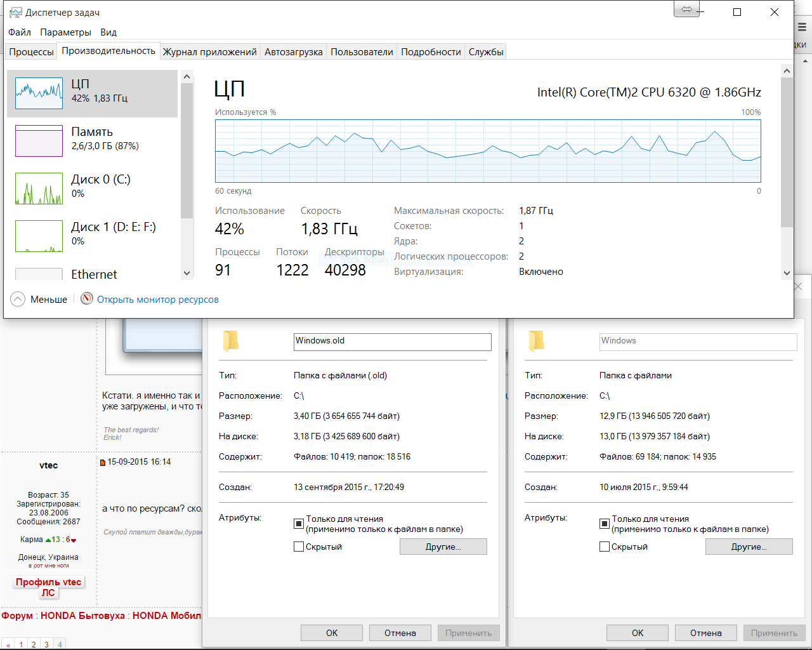The height and width of the screenshot is (650, 812).
Task: Open the Диск 0 (C:) performance item
Action: [x=92, y=189]
